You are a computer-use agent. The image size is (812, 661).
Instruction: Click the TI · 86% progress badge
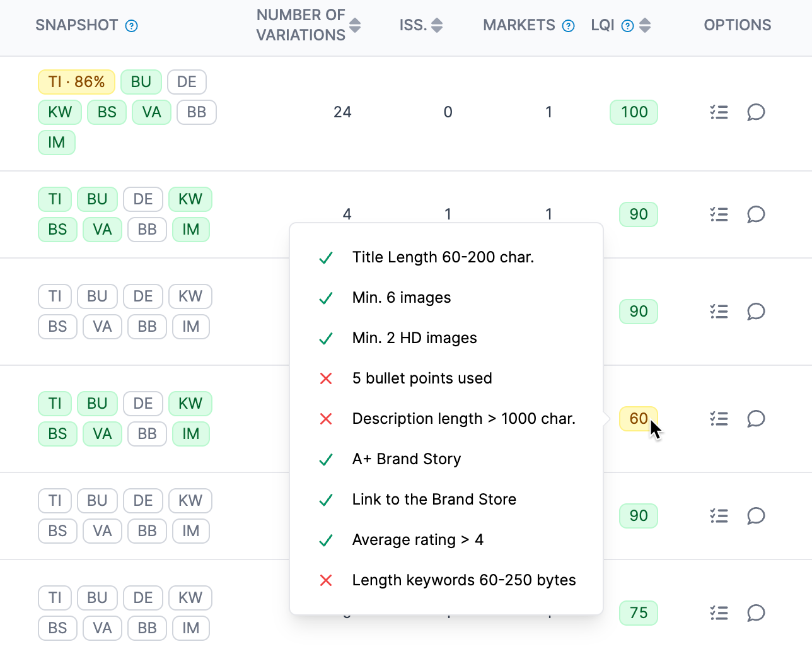(x=76, y=81)
